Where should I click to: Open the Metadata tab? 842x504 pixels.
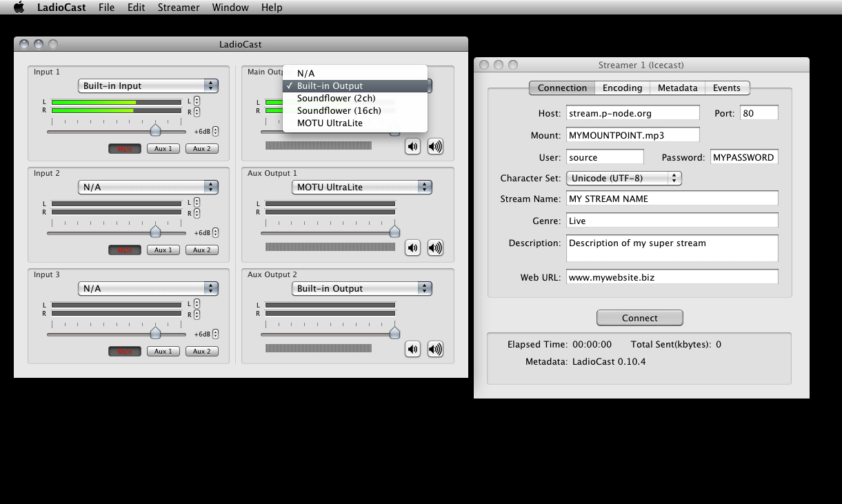677,88
